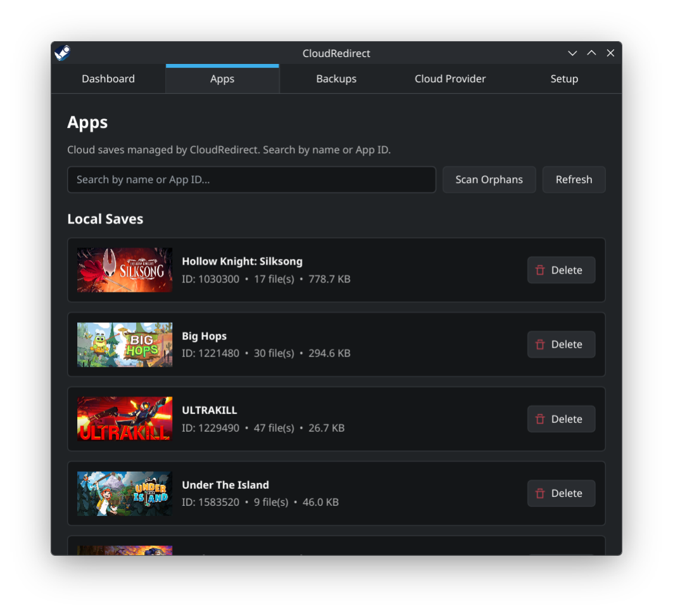Click the Under The Island banner thumbnail
Viewport: 673px width, 616px height.
coord(125,494)
